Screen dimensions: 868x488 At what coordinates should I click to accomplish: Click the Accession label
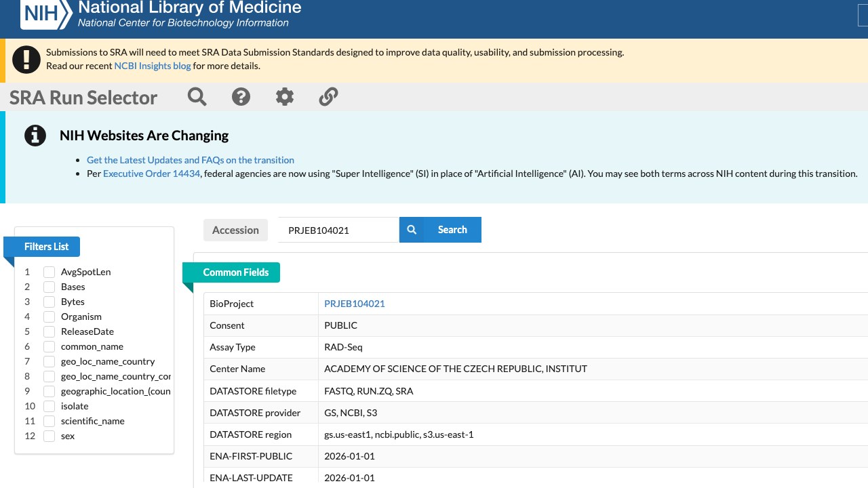point(235,230)
